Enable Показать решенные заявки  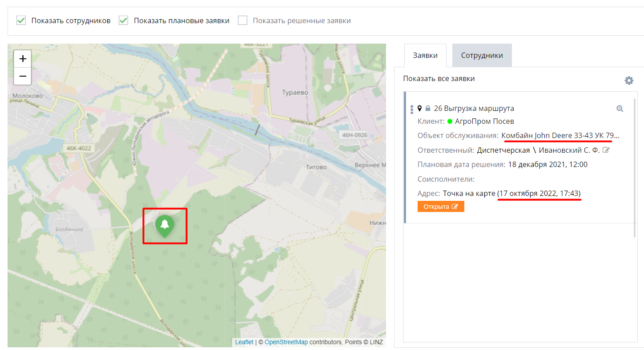(x=242, y=20)
